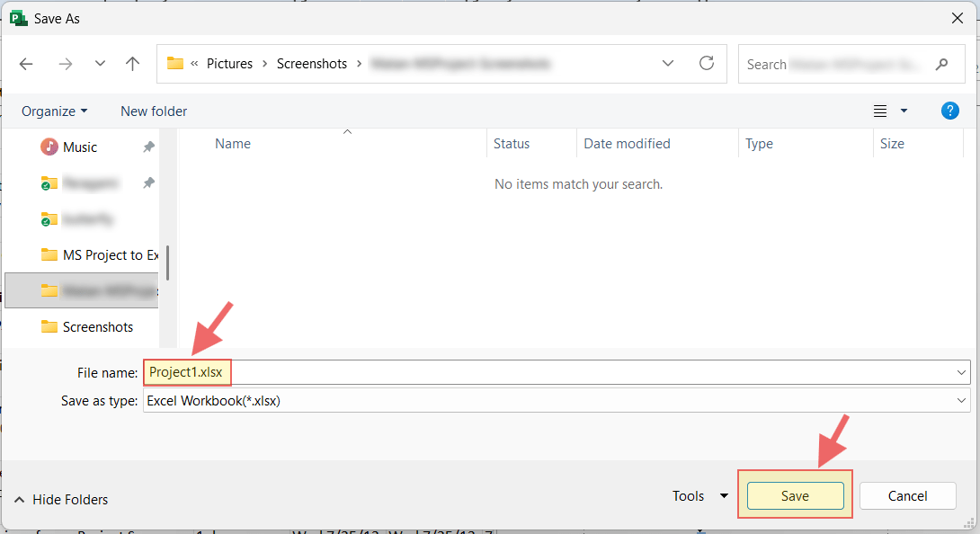980x534 pixels.
Task: Navigate back using the back arrow
Action: (25, 63)
